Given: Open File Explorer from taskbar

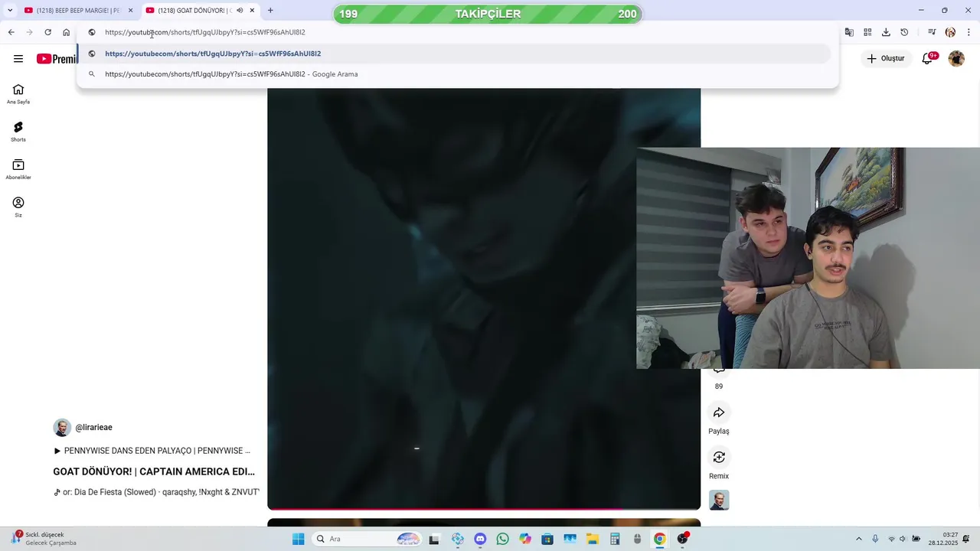Looking at the screenshot, I should pyautogui.click(x=593, y=539).
